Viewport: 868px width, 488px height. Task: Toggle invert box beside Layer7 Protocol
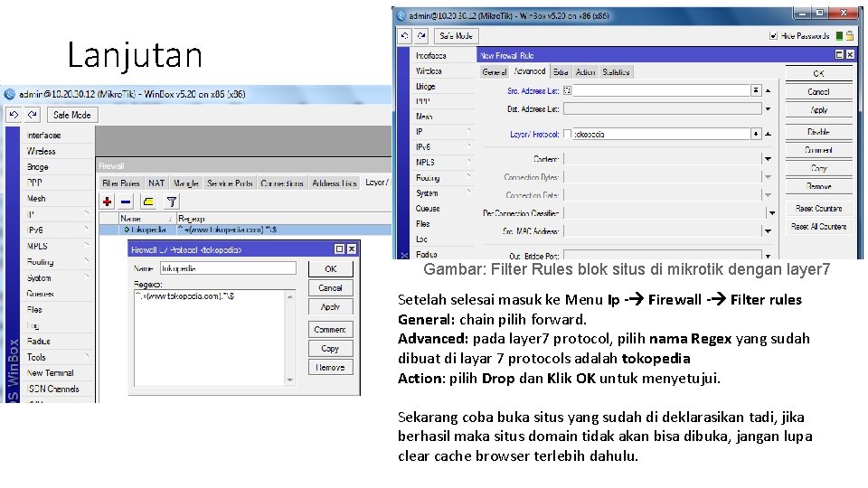(x=568, y=134)
